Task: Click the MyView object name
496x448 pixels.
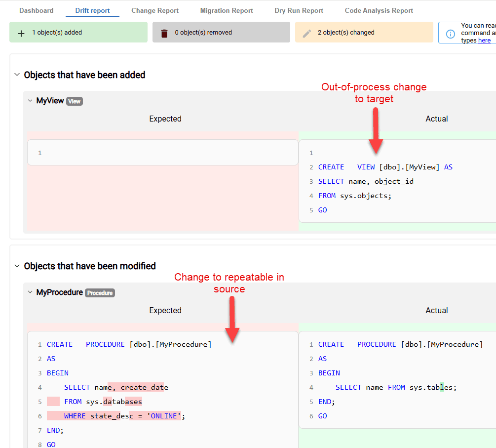Action: (50, 101)
